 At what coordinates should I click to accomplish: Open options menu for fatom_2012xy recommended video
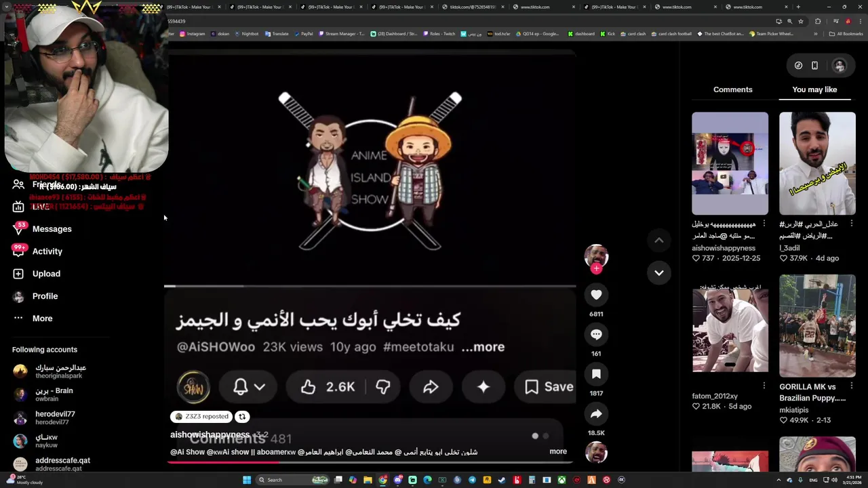pos(764,386)
